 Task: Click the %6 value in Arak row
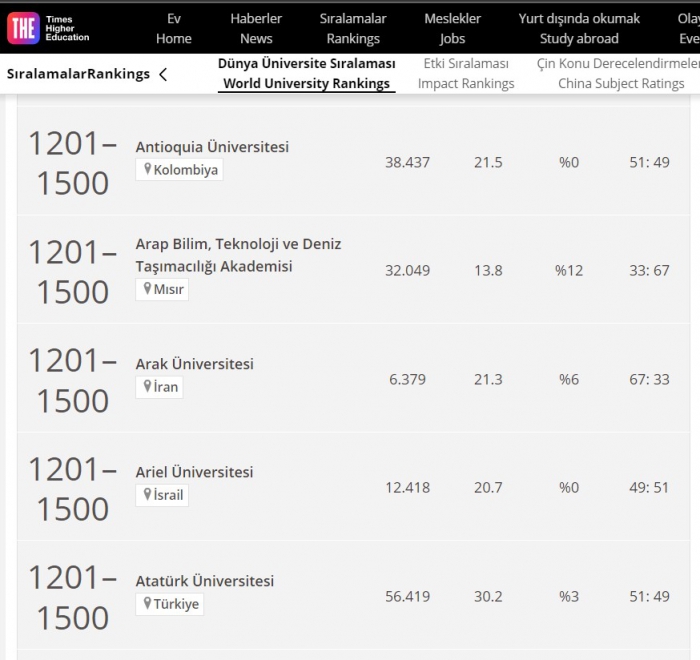coord(569,379)
